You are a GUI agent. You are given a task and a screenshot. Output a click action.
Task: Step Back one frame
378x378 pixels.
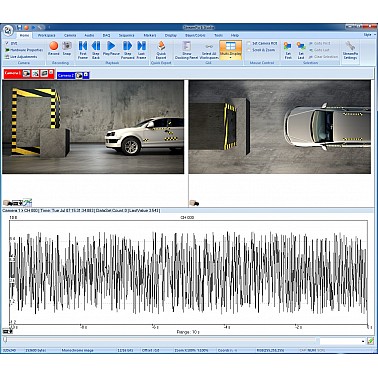[x=96, y=50]
